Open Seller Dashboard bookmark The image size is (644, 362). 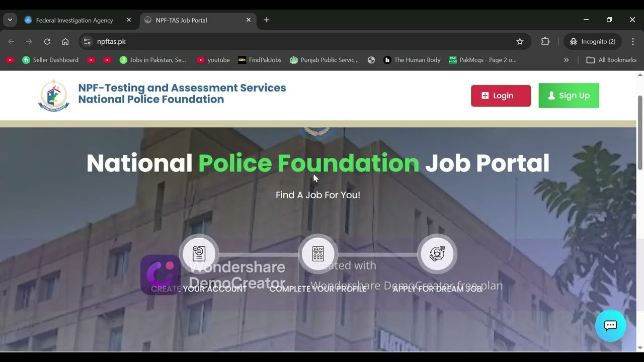click(50, 60)
